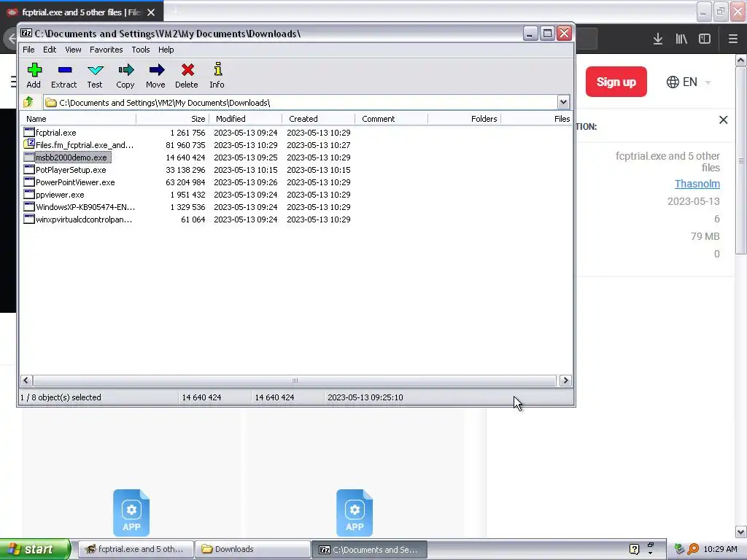Open the browser library icon
This screenshot has height=560, width=747.
(x=681, y=39)
